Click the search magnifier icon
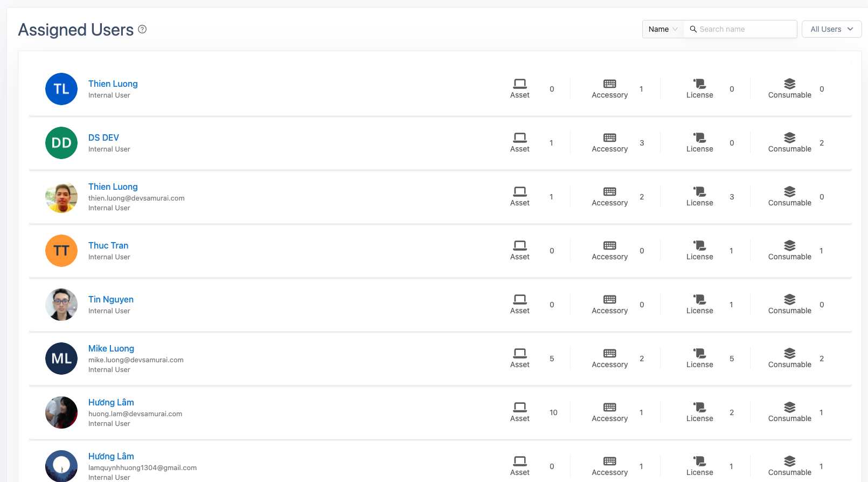This screenshot has height=482, width=868. 693,29
